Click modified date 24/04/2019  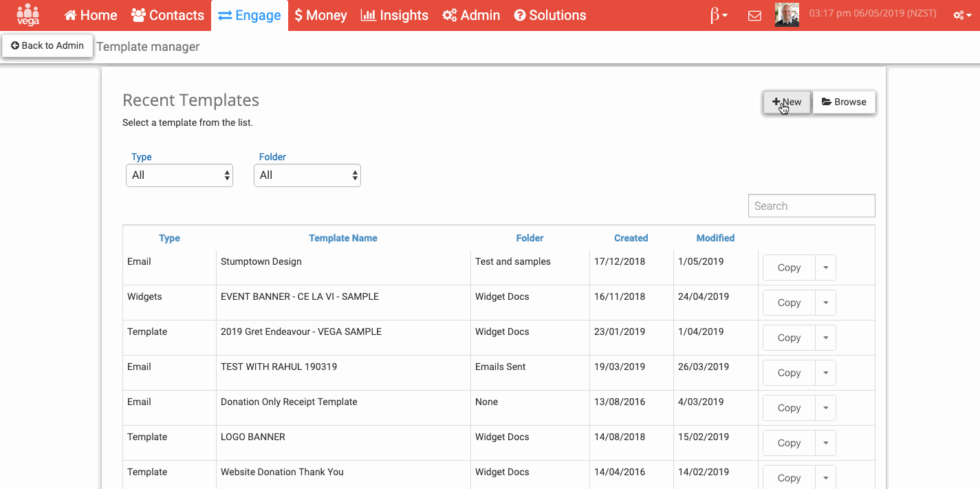click(x=704, y=296)
